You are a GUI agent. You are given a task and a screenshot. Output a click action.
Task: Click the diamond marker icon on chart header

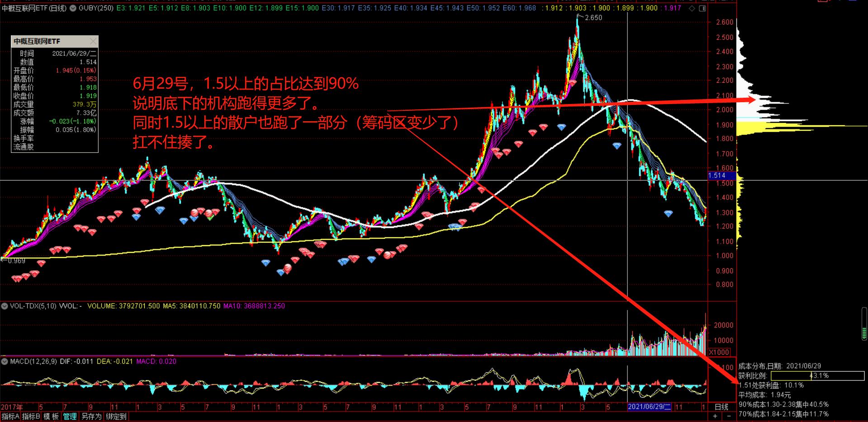pyautogui.click(x=692, y=8)
